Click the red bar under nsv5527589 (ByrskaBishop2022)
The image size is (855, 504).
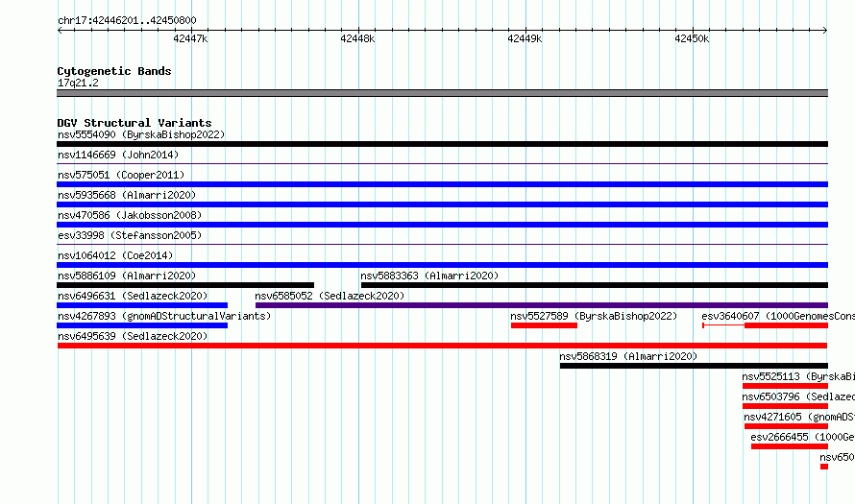(x=544, y=325)
